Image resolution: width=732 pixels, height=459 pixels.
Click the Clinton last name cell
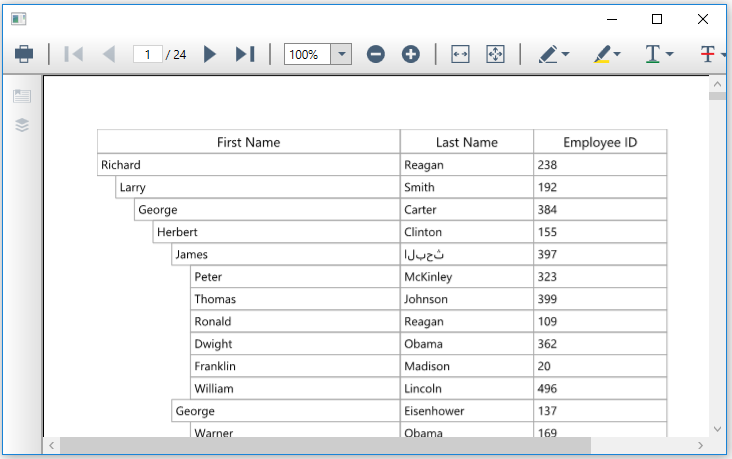pos(467,232)
